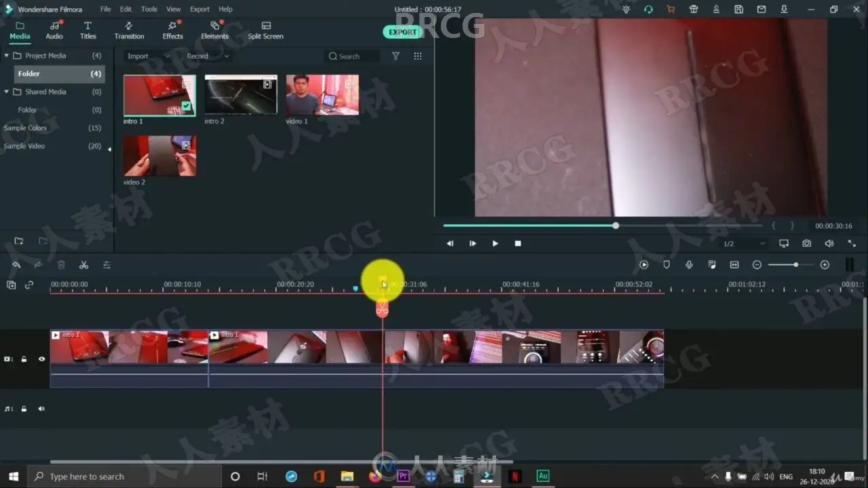Click the add track icon beside ruler
The height and width of the screenshot is (488, 868).
click(11, 285)
